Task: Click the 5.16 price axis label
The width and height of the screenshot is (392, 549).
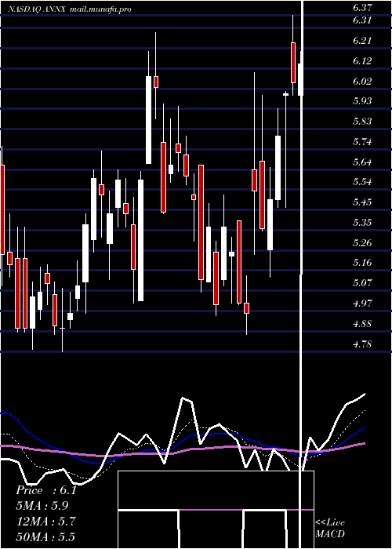Action: (x=362, y=262)
